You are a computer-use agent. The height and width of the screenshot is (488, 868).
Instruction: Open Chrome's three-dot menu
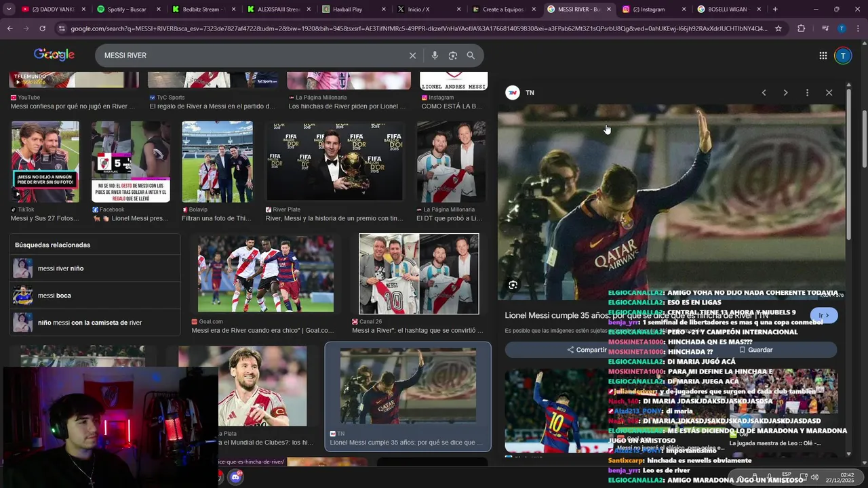[858, 28]
